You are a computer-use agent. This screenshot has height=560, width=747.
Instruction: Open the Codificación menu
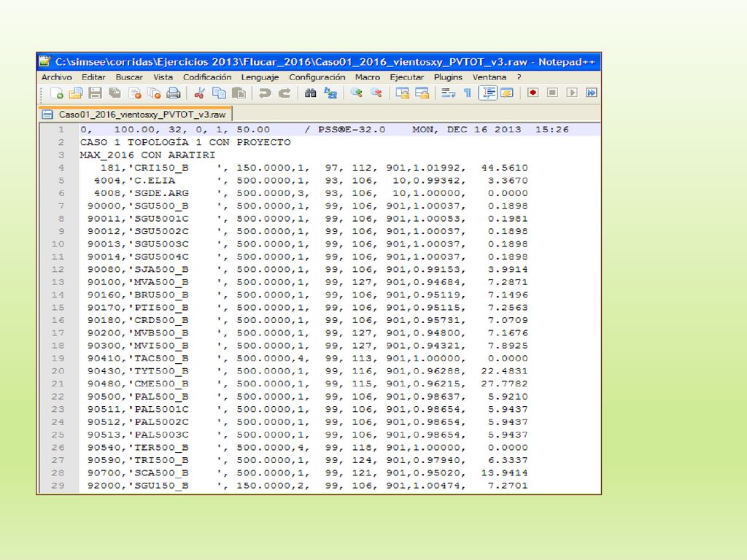click(207, 77)
